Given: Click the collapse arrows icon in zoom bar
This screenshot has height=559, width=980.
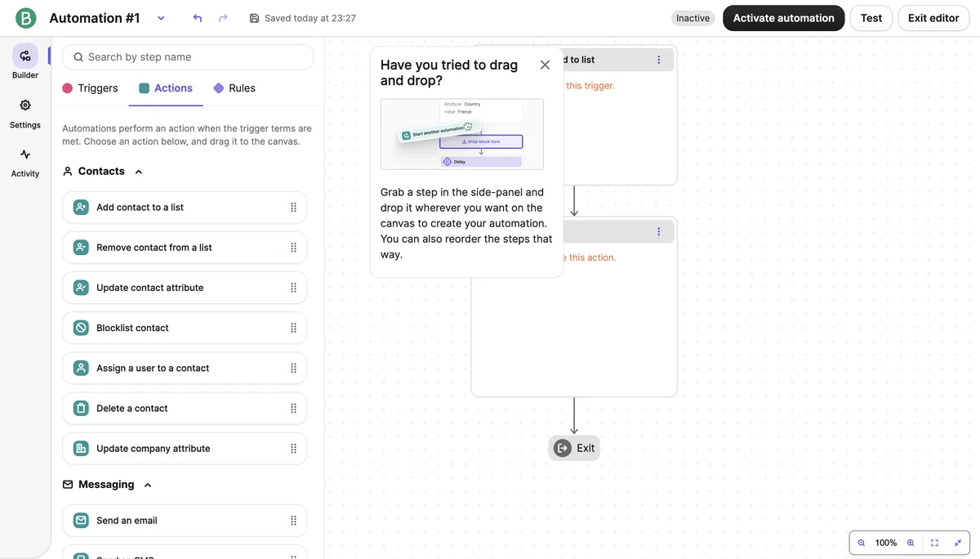Looking at the screenshot, I should pos(958,543).
